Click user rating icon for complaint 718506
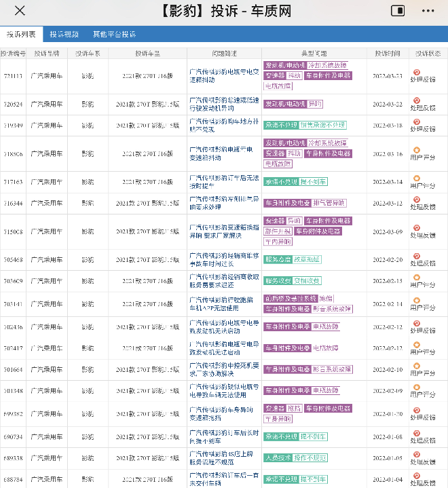The height and width of the screenshot is (488, 448). pyautogui.click(x=417, y=150)
